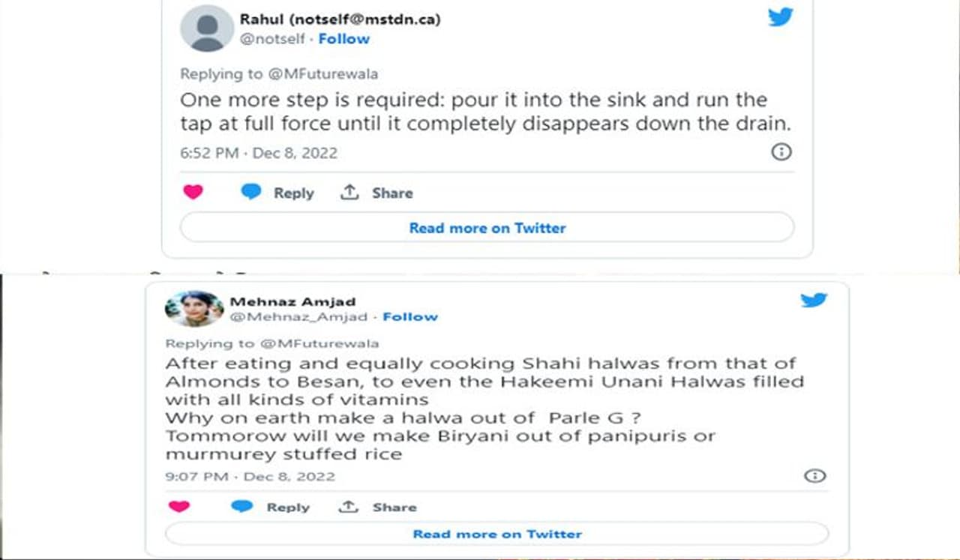Click the reply bubble icon on Rahul's tweet
The width and height of the screenshot is (960, 560).
point(250,193)
